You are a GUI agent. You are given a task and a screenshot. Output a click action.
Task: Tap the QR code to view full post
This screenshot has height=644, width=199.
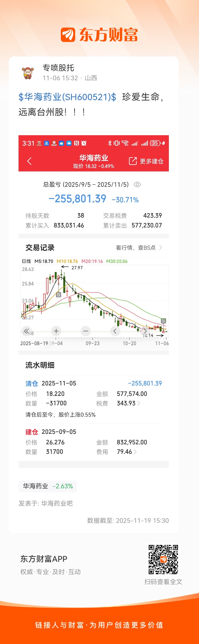coord(163,560)
